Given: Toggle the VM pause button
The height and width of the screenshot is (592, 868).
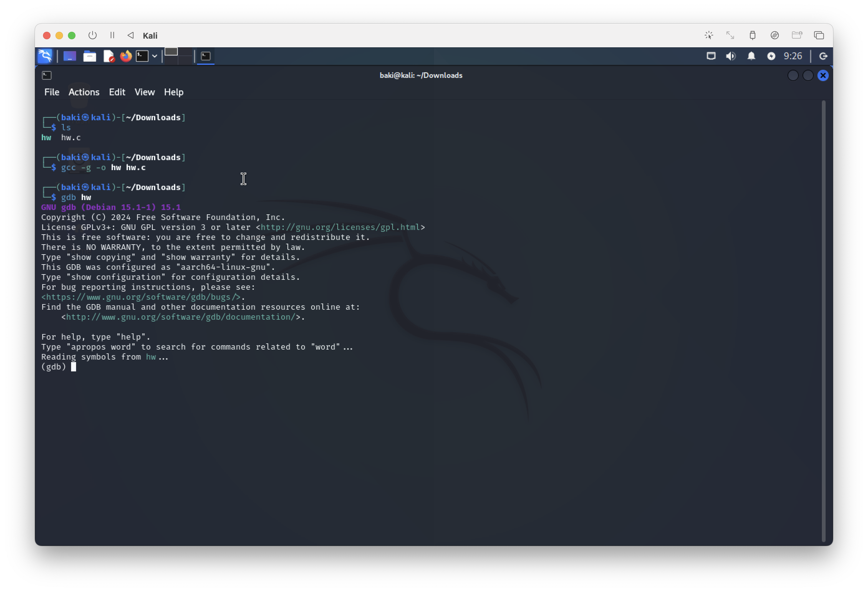Looking at the screenshot, I should pyautogui.click(x=112, y=35).
